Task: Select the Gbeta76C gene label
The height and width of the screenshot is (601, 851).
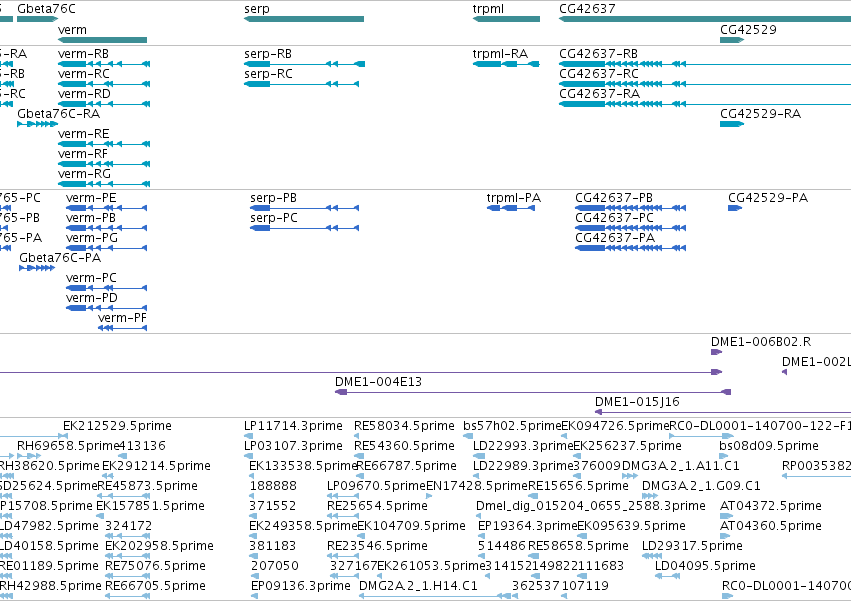Action: (x=46, y=9)
